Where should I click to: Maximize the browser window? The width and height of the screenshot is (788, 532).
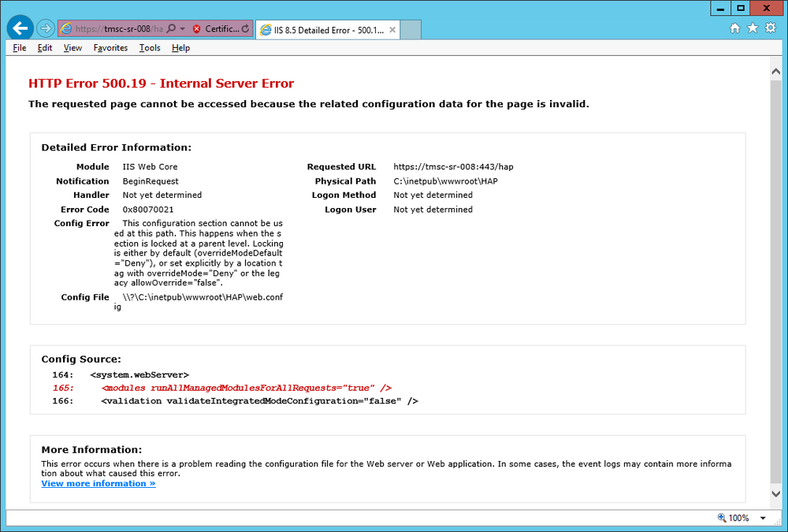[x=740, y=8]
